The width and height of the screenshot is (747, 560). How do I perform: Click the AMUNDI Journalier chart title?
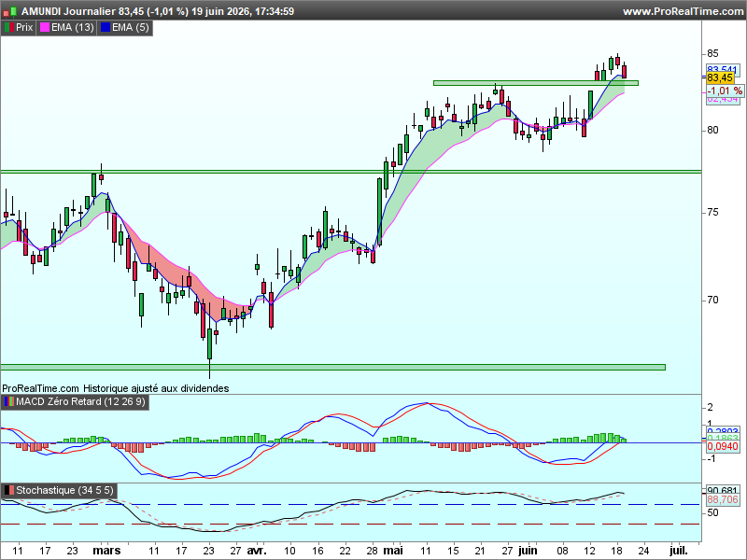(x=158, y=11)
